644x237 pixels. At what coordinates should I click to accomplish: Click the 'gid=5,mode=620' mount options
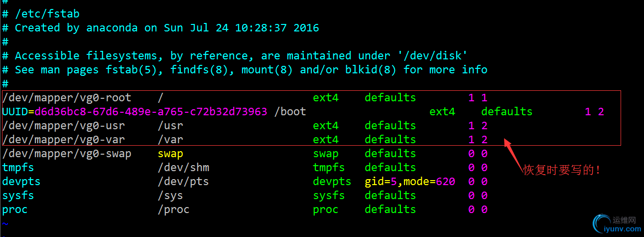point(410,182)
